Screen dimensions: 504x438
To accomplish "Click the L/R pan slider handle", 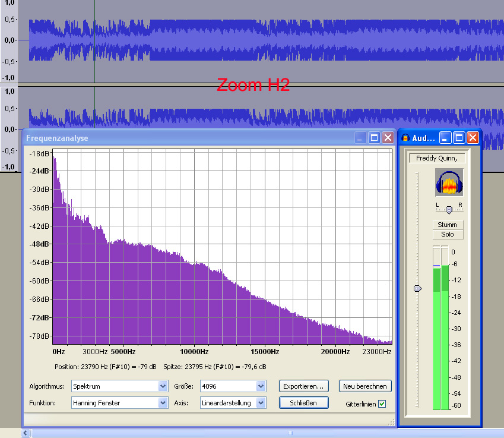I will (449, 210).
